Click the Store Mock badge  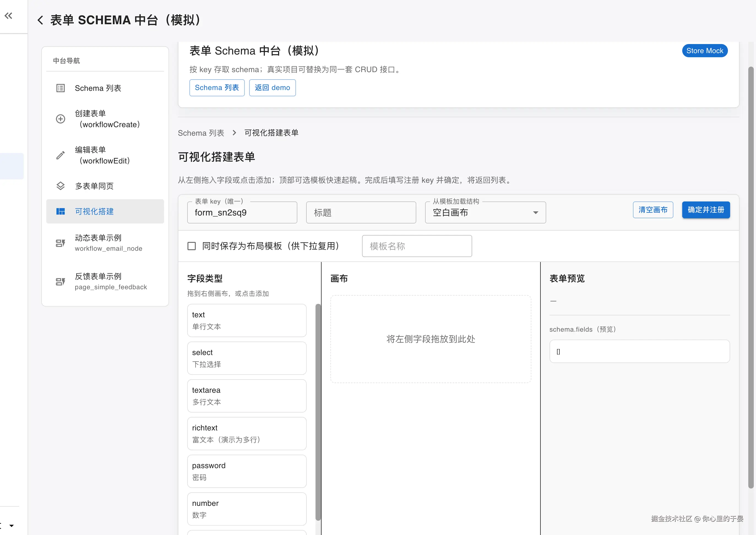[705, 51]
